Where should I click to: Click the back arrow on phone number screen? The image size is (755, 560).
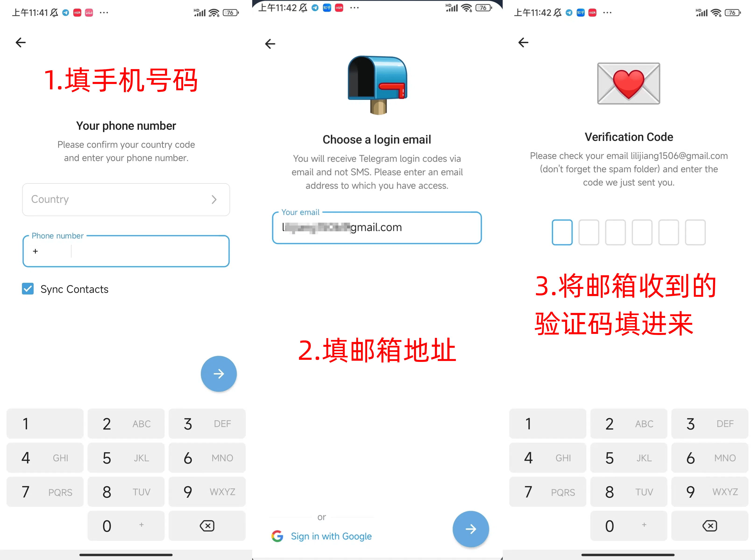coord(21,42)
